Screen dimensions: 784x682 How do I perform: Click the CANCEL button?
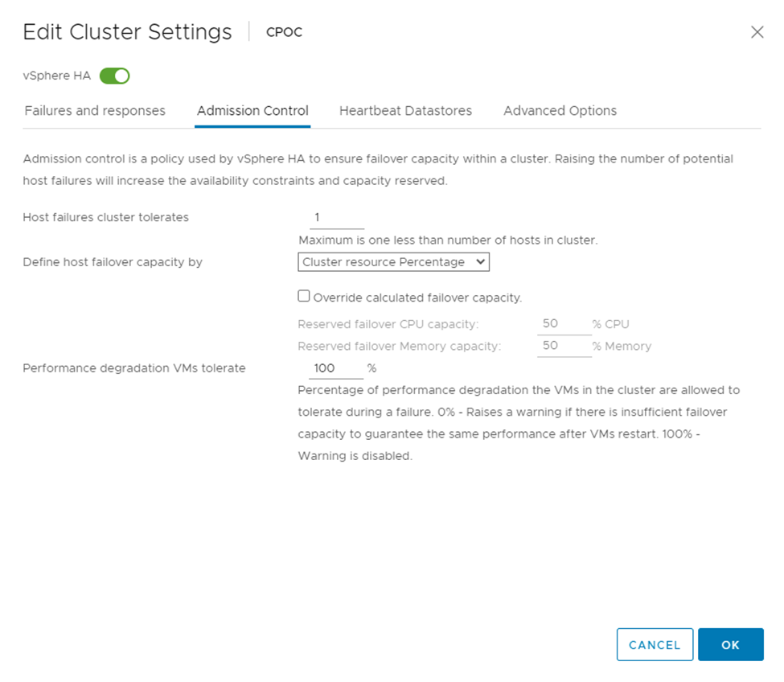point(655,645)
